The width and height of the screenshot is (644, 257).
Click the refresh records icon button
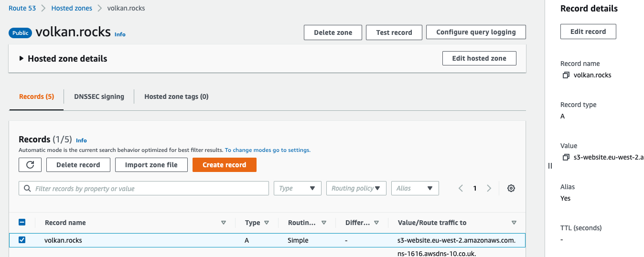tap(30, 165)
